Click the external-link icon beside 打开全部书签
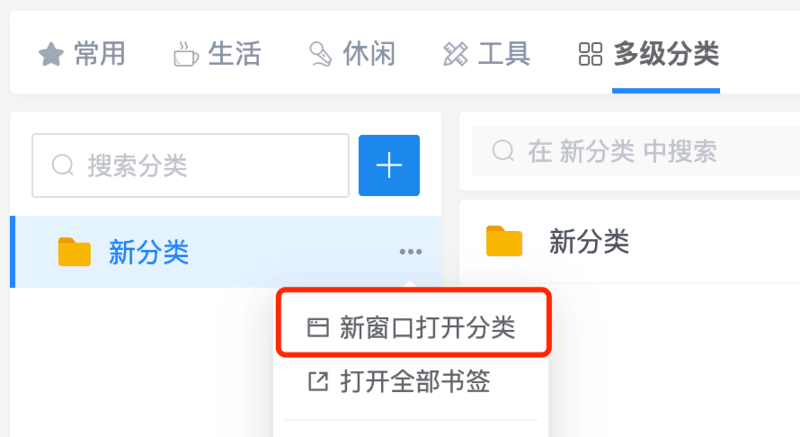 tap(318, 381)
